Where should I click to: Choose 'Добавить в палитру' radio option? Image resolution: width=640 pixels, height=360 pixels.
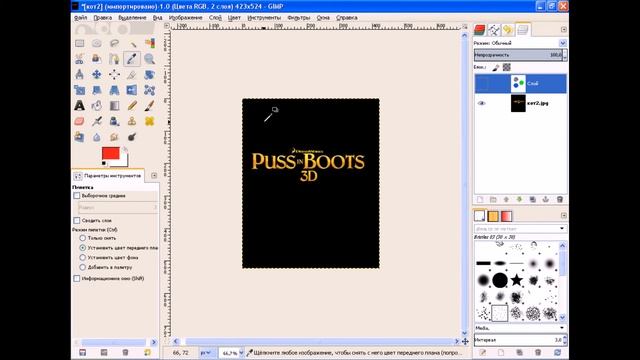pyautogui.click(x=82, y=267)
